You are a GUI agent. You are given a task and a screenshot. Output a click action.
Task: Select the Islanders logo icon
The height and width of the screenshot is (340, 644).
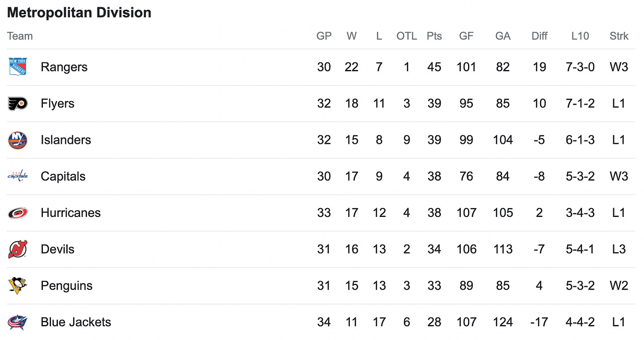[18, 140]
